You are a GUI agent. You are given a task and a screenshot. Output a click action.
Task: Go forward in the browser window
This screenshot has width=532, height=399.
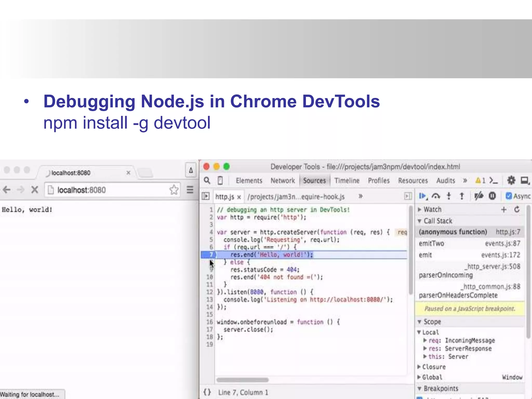(x=21, y=190)
